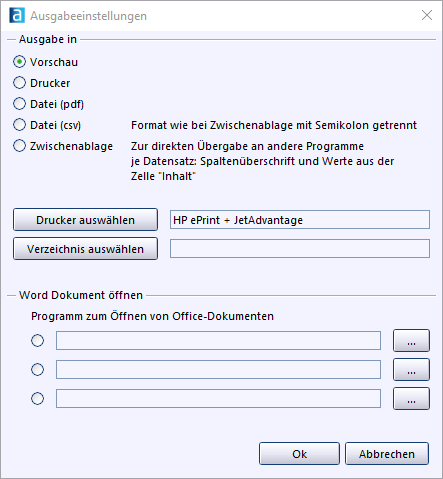
Task: Confirm settings with the Ok button
Action: 299,454
